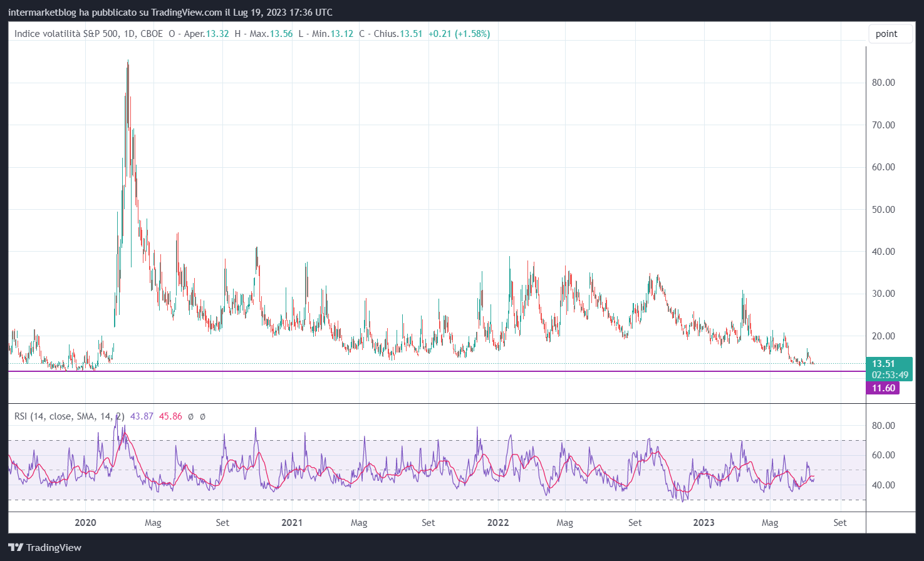Click the RSI moving average value 45.86
Viewport: 924px width, 561px height.
click(x=170, y=416)
